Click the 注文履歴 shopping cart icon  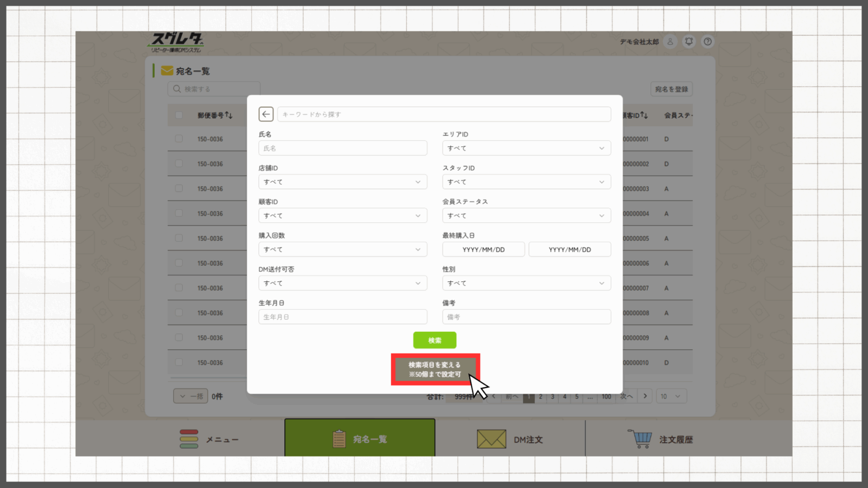pyautogui.click(x=640, y=439)
